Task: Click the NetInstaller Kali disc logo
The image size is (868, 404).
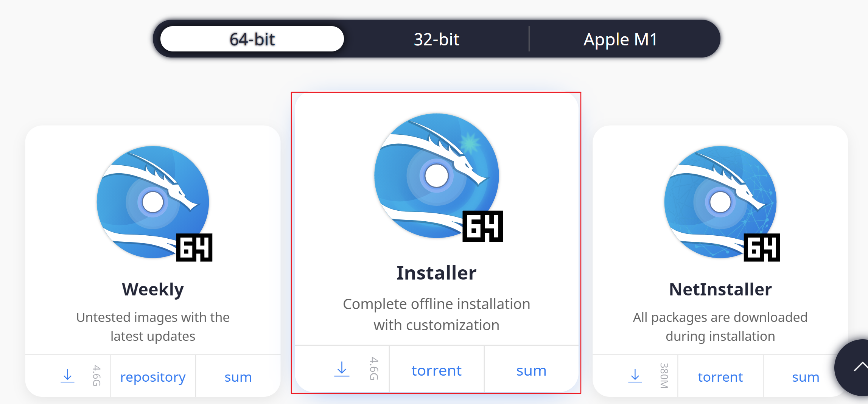Action: (720, 202)
